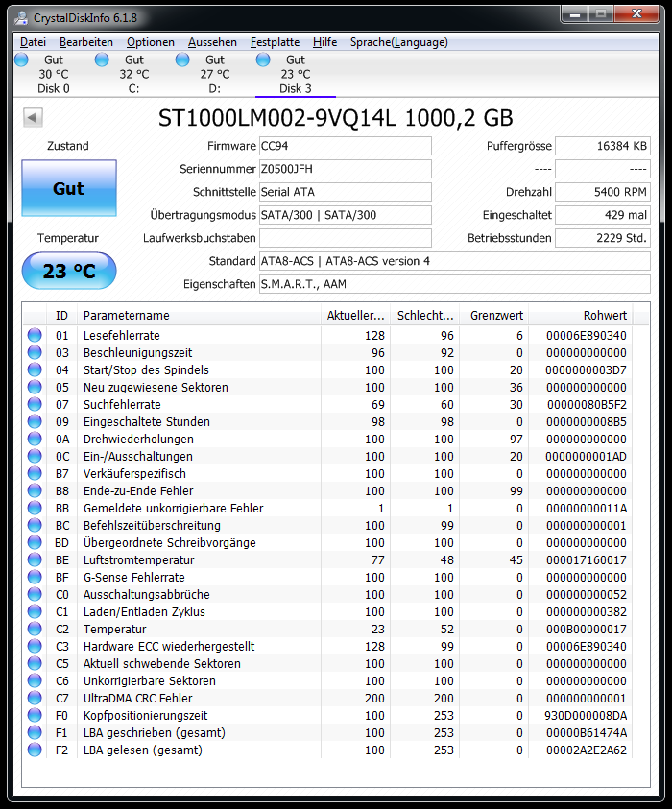Click the Übertragungsmodus field SATA/300
Image resolution: width=672 pixels, height=809 pixels.
pyautogui.click(x=346, y=215)
